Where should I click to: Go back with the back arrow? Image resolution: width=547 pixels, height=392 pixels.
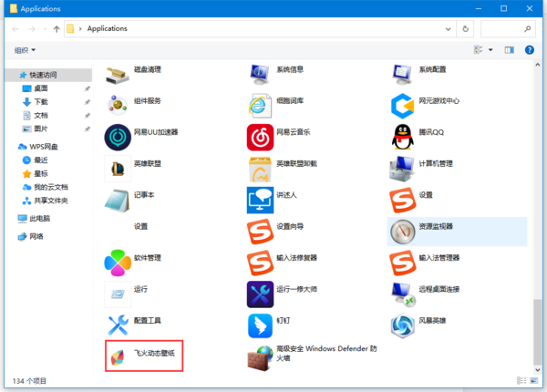point(15,29)
